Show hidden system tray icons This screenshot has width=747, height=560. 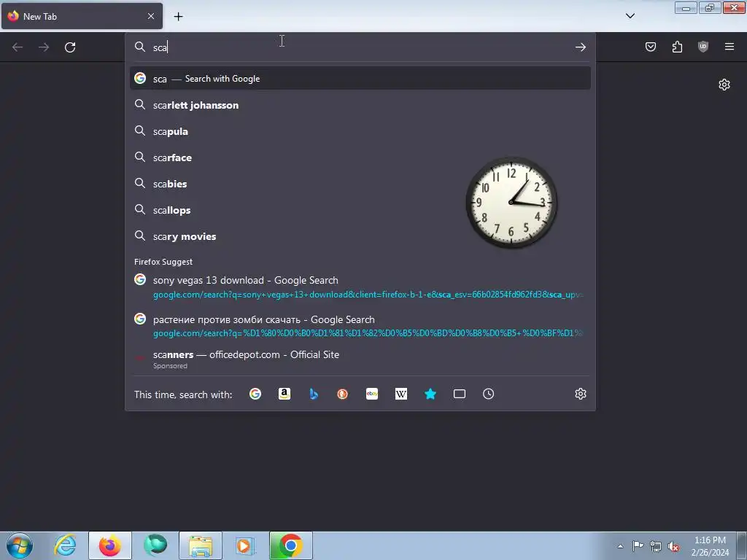(620, 546)
